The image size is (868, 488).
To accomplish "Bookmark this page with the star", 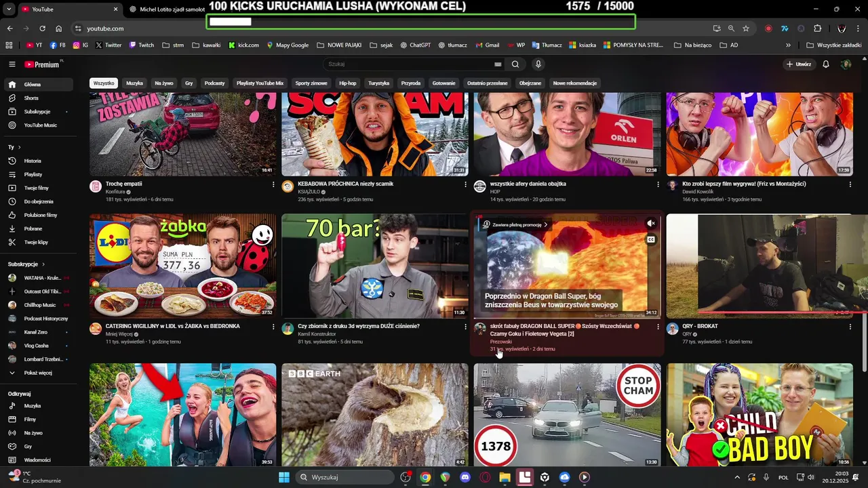I will (746, 28).
